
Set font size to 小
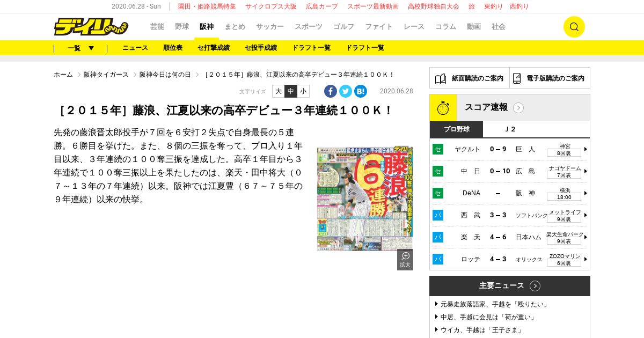click(303, 91)
